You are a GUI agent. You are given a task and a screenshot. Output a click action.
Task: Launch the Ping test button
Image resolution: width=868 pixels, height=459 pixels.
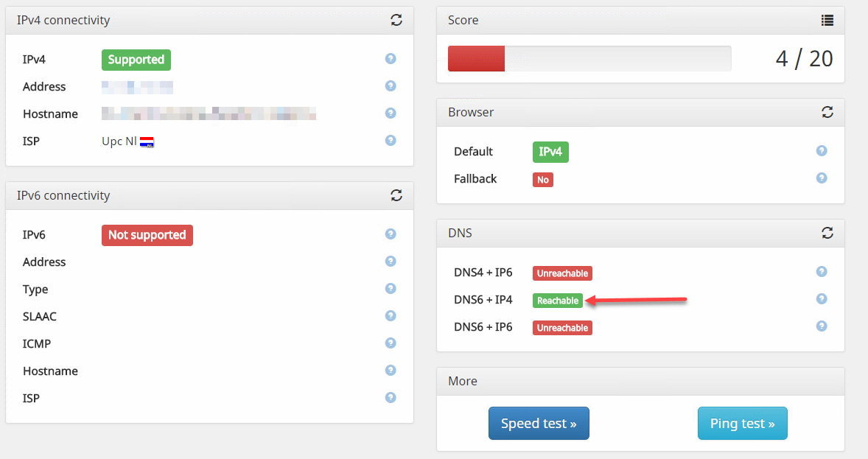(742, 424)
